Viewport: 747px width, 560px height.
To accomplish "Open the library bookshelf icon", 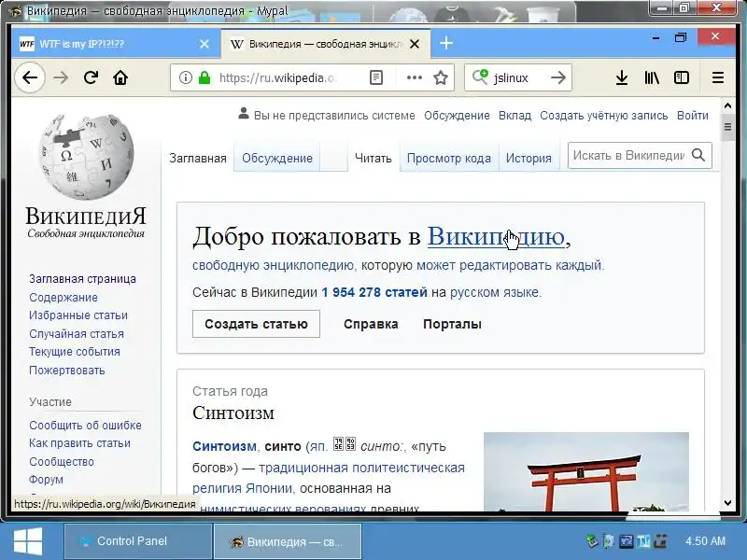I will click(x=652, y=77).
